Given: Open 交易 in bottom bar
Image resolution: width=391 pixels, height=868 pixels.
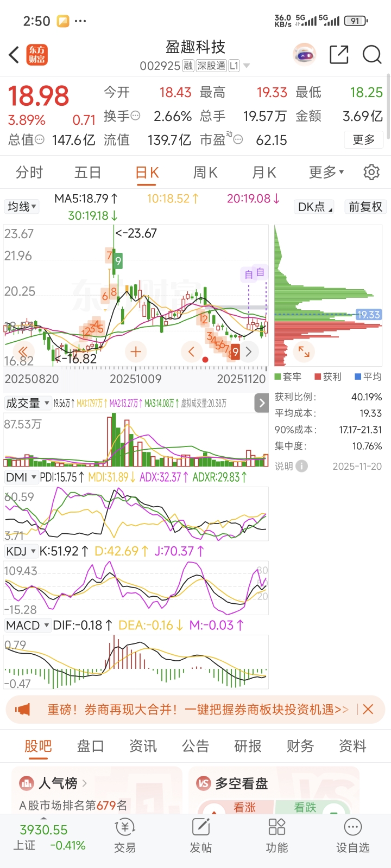Looking at the screenshot, I should [x=125, y=835].
